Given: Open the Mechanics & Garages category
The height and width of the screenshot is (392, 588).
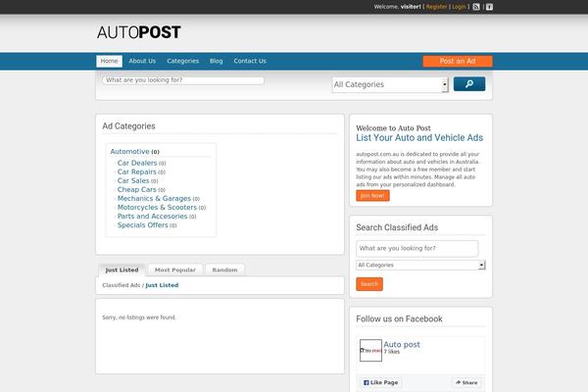Looking at the screenshot, I should click(154, 198).
